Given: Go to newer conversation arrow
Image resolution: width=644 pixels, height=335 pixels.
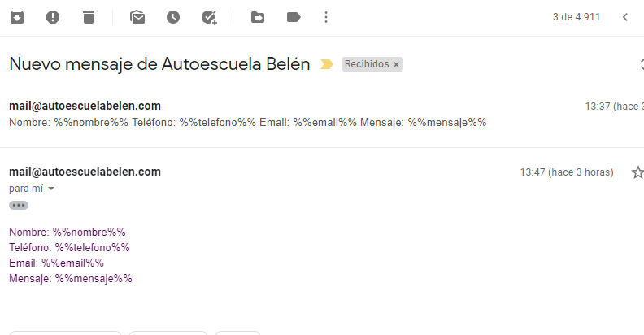Looking at the screenshot, I should (625, 17).
